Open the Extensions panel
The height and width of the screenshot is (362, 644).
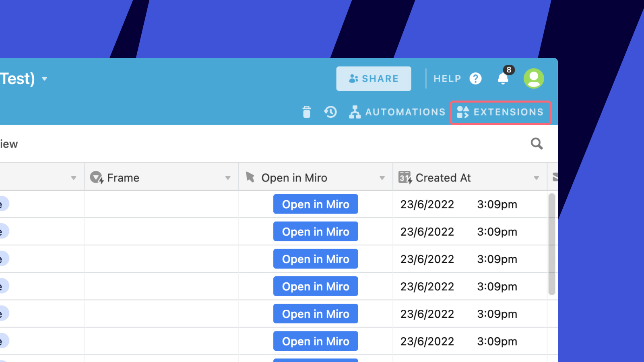click(501, 112)
